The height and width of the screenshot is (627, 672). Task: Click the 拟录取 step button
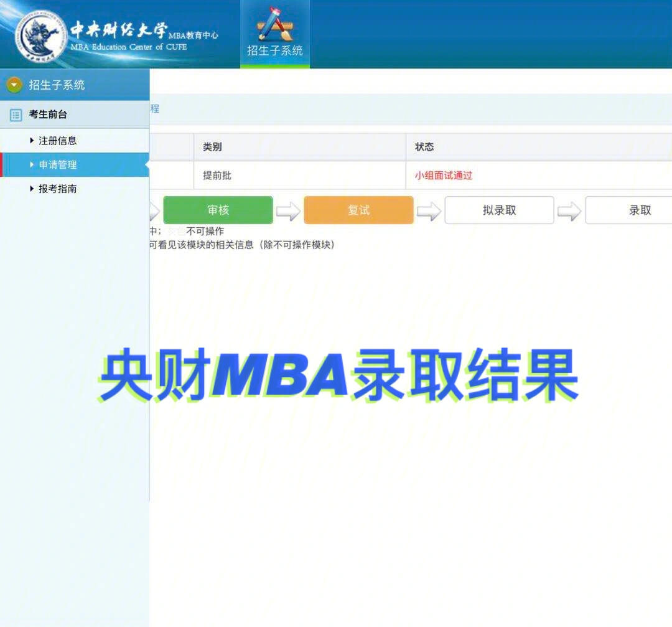coord(499,210)
